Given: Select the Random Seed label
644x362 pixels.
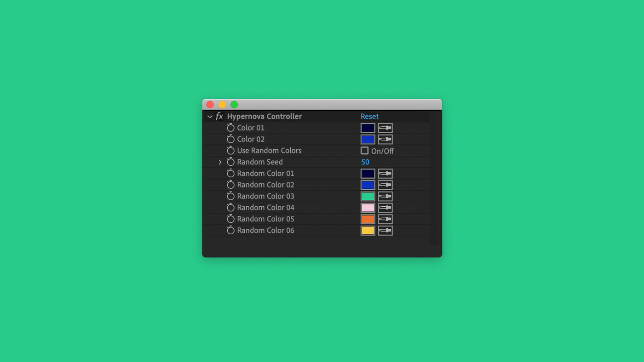Looking at the screenshot, I should [x=260, y=162].
